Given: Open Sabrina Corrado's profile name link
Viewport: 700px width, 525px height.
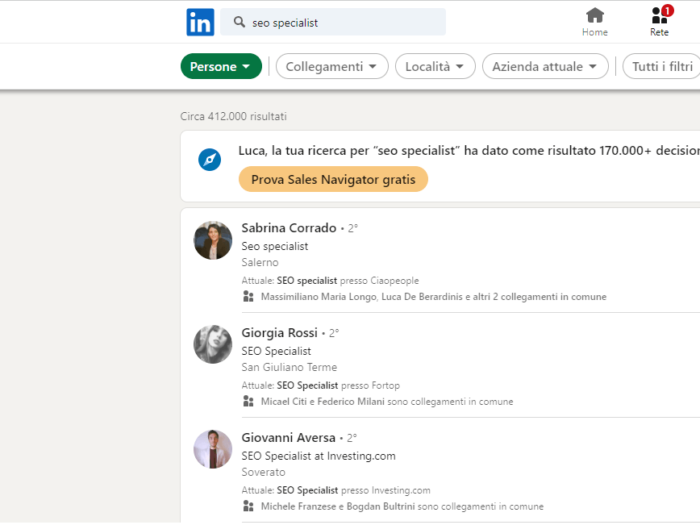Looking at the screenshot, I should pyautogui.click(x=289, y=228).
